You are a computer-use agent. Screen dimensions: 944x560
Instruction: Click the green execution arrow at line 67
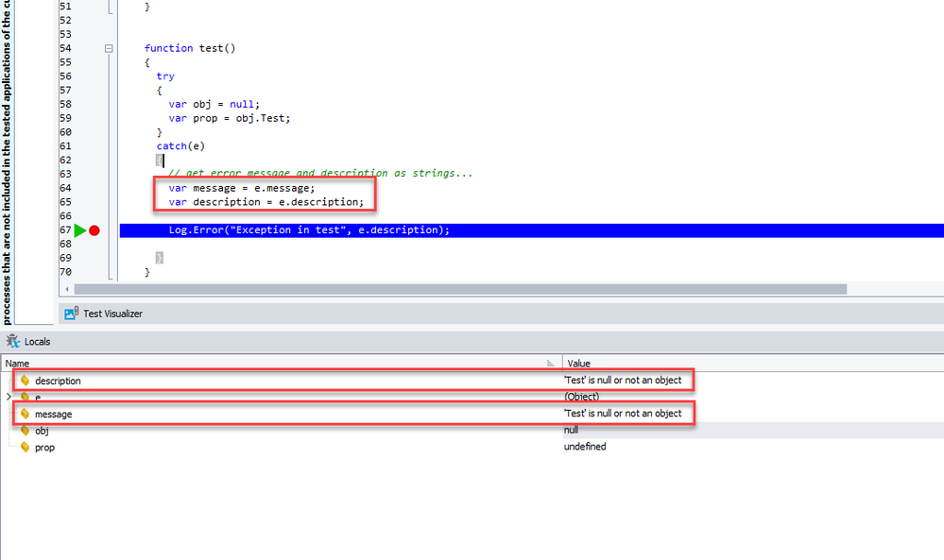(x=79, y=230)
